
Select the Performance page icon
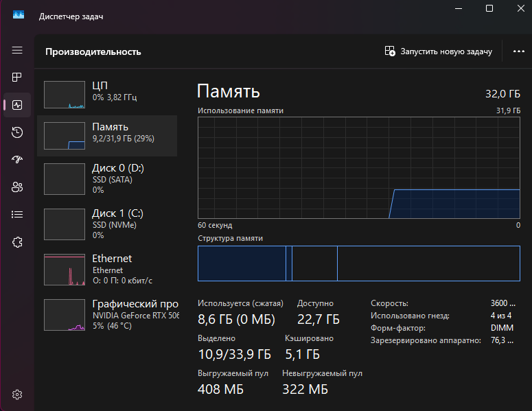click(17, 106)
